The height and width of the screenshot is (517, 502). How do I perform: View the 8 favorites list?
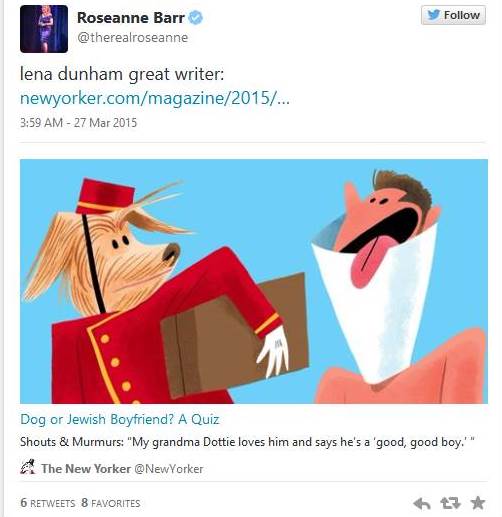tap(111, 503)
